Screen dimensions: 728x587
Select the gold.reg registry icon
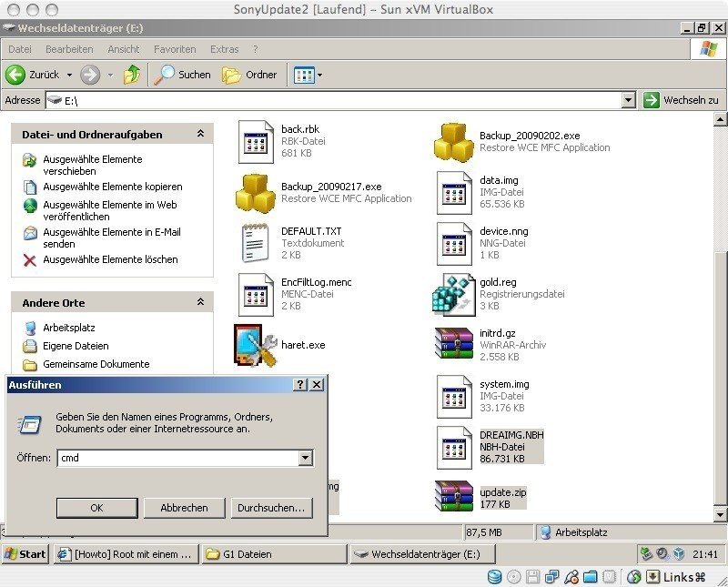(x=453, y=295)
